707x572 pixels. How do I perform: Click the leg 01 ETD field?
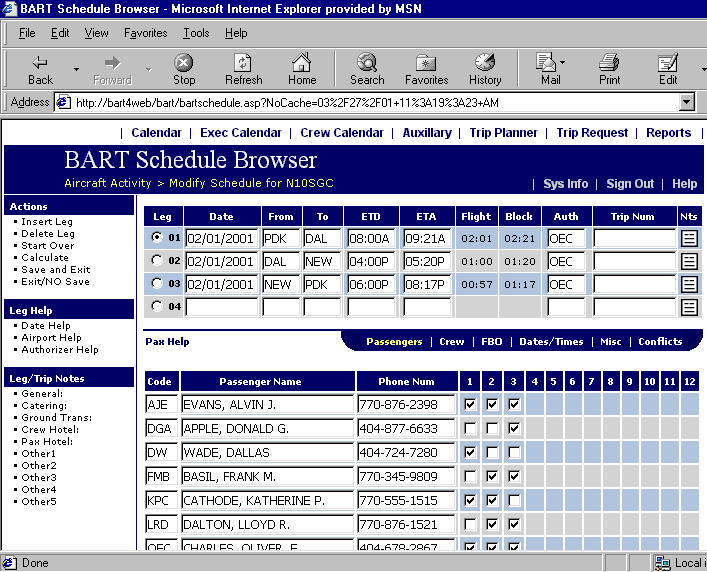371,238
